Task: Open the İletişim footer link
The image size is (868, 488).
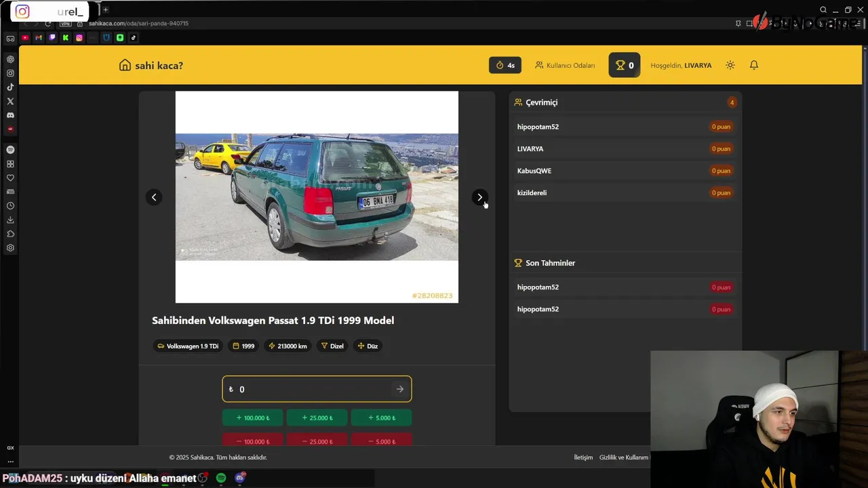Action: [x=583, y=457]
